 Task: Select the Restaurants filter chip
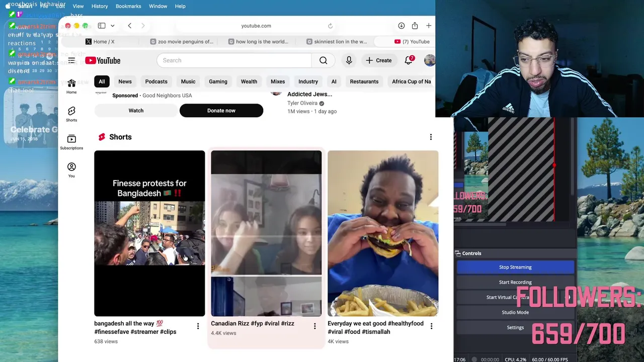(x=364, y=81)
